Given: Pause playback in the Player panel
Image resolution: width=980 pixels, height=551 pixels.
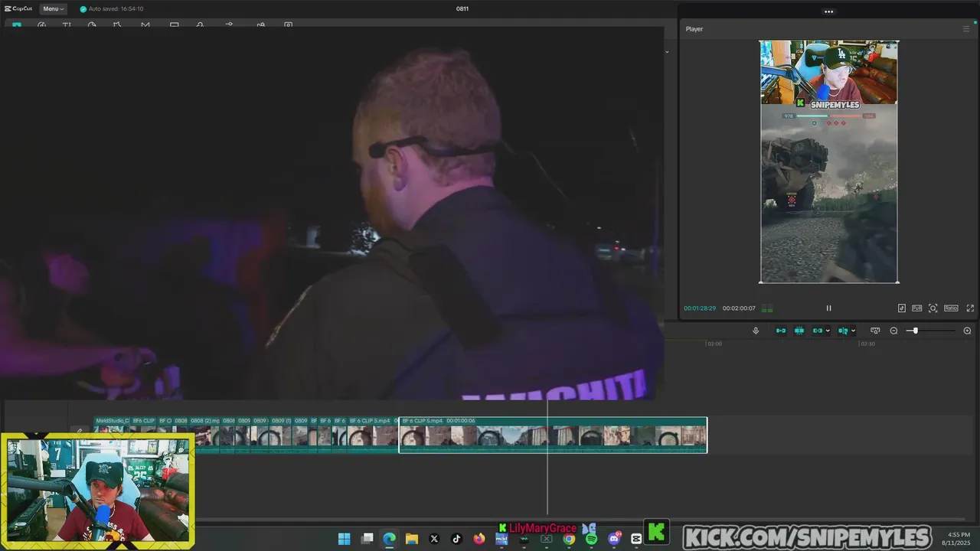Looking at the screenshot, I should click(x=828, y=308).
